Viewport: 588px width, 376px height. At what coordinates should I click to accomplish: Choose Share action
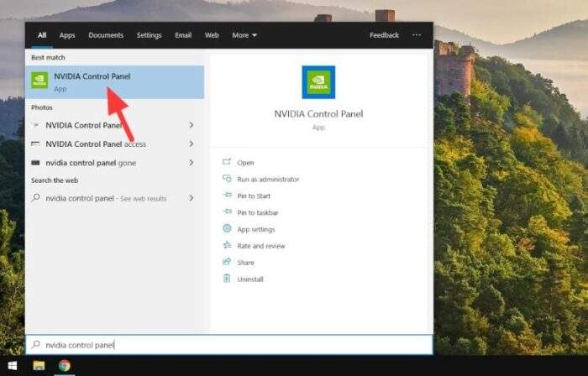pyautogui.click(x=245, y=263)
